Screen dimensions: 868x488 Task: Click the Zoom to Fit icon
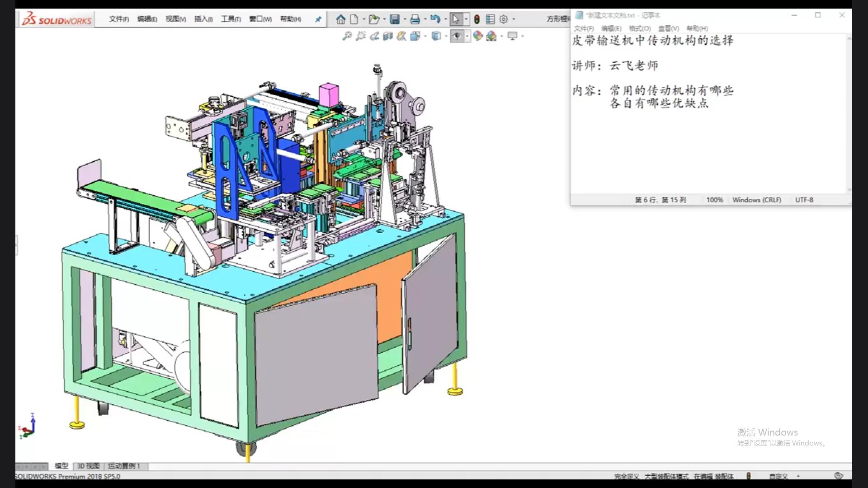click(x=347, y=36)
